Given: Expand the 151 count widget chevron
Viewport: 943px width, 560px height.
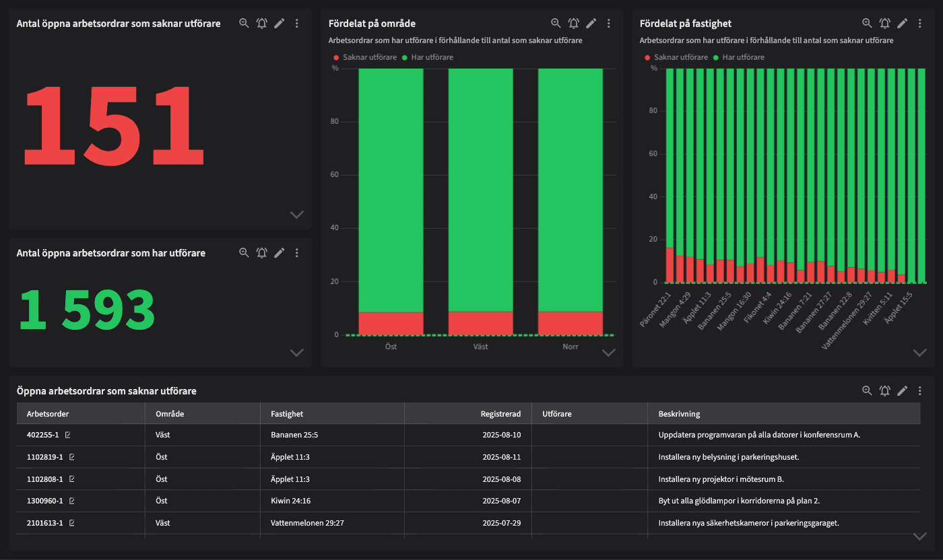Looking at the screenshot, I should (296, 215).
